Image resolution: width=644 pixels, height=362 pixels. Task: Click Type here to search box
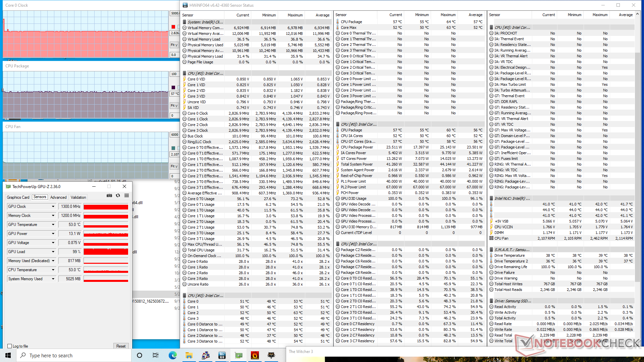tap(74, 355)
